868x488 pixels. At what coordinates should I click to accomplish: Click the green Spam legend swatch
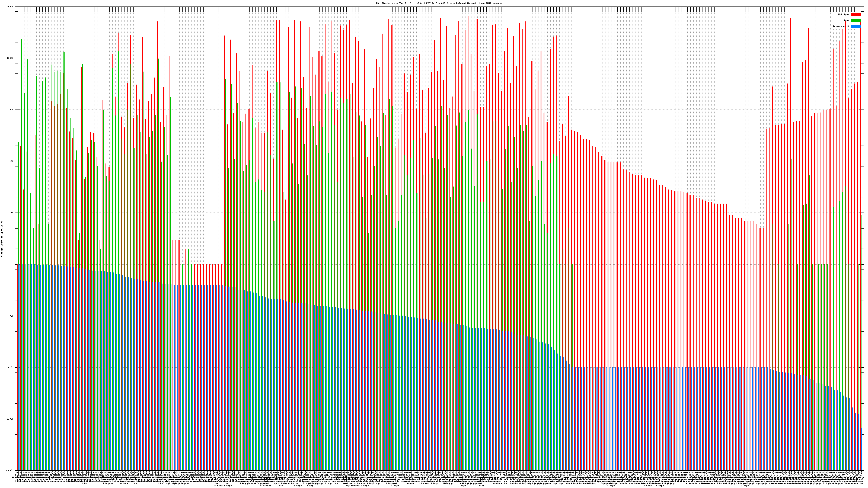[x=856, y=21]
